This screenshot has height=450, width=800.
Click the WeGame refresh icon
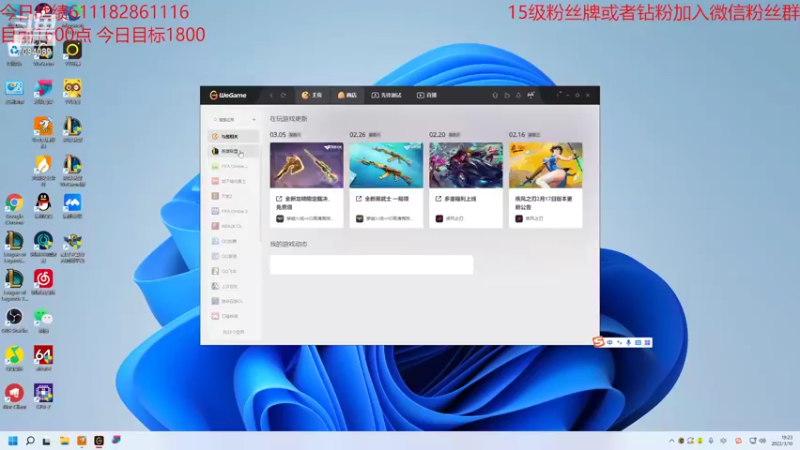coord(283,95)
